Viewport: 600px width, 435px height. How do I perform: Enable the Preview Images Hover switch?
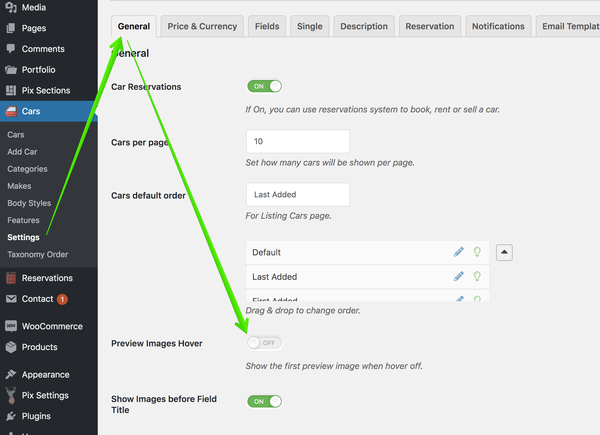click(264, 343)
